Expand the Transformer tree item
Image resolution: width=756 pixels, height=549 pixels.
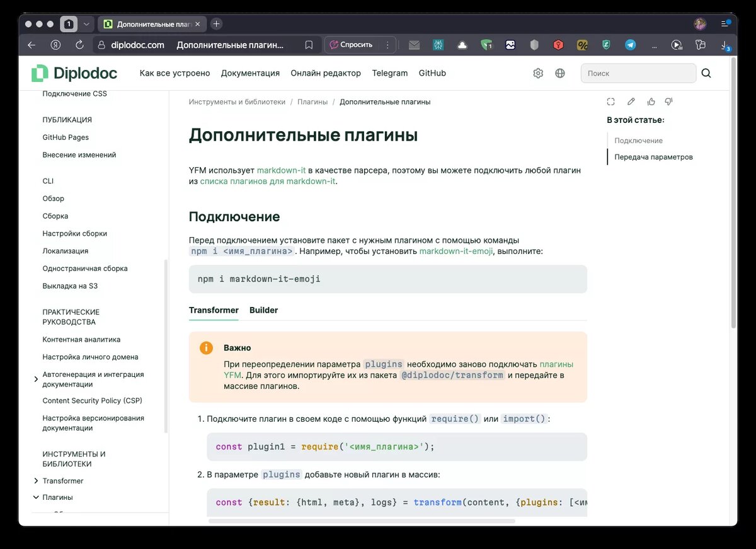coord(36,481)
